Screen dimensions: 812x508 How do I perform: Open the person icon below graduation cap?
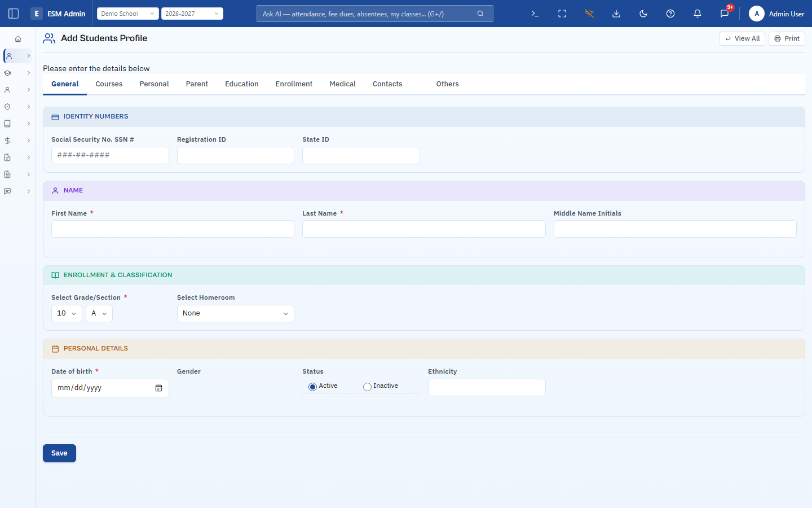tap(8, 90)
